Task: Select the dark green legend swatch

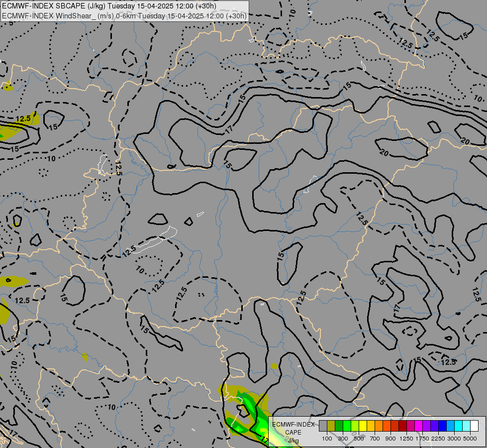Action: 339,426
